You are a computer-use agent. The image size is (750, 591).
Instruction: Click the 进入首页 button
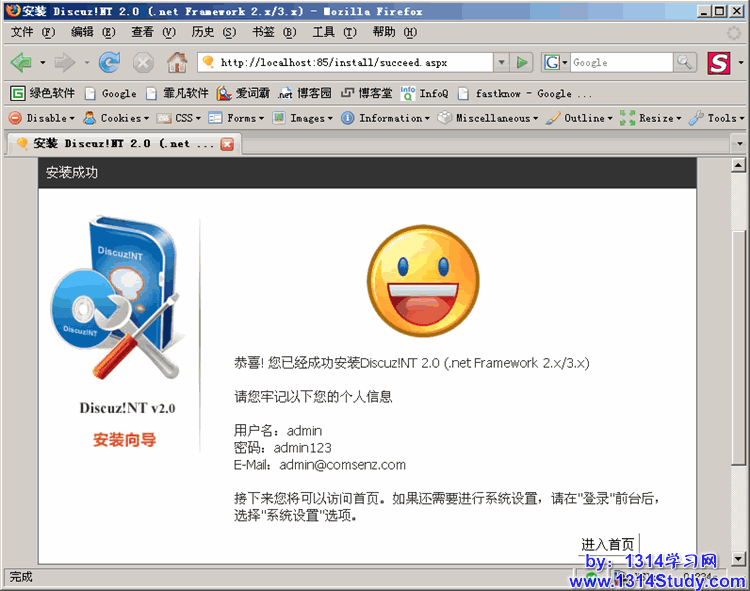click(x=608, y=544)
